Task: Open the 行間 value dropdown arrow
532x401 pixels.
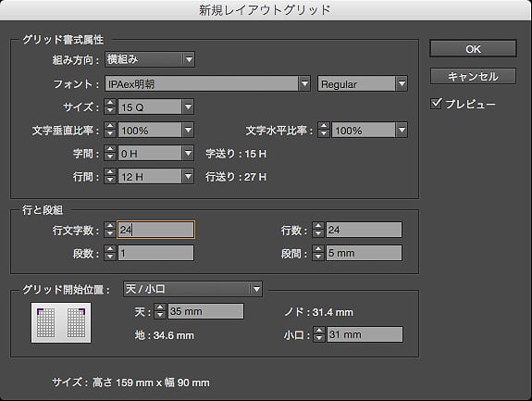Action: pos(188,176)
